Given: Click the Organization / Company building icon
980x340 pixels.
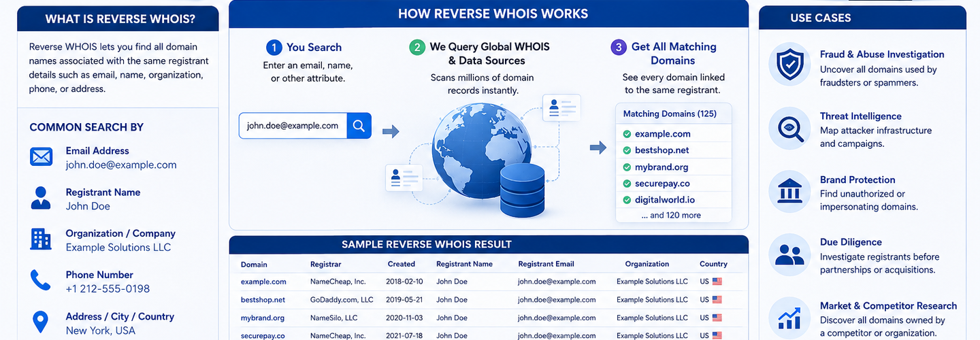Looking at the screenshot, I should coord(42,239).
